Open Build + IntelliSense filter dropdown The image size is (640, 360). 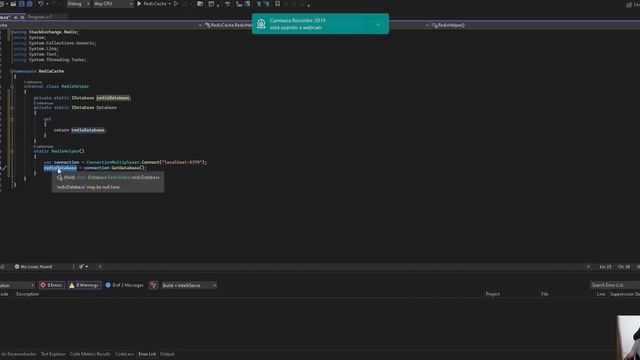[x=189, y=285]
